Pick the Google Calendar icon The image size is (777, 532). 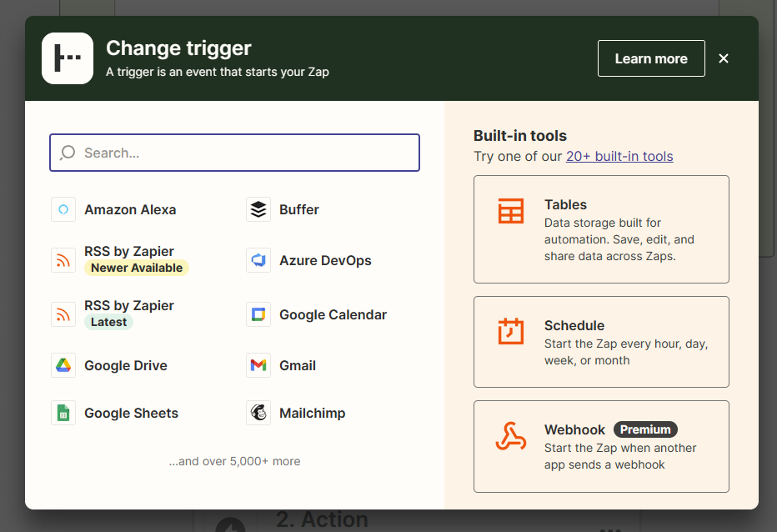point(258,314)
